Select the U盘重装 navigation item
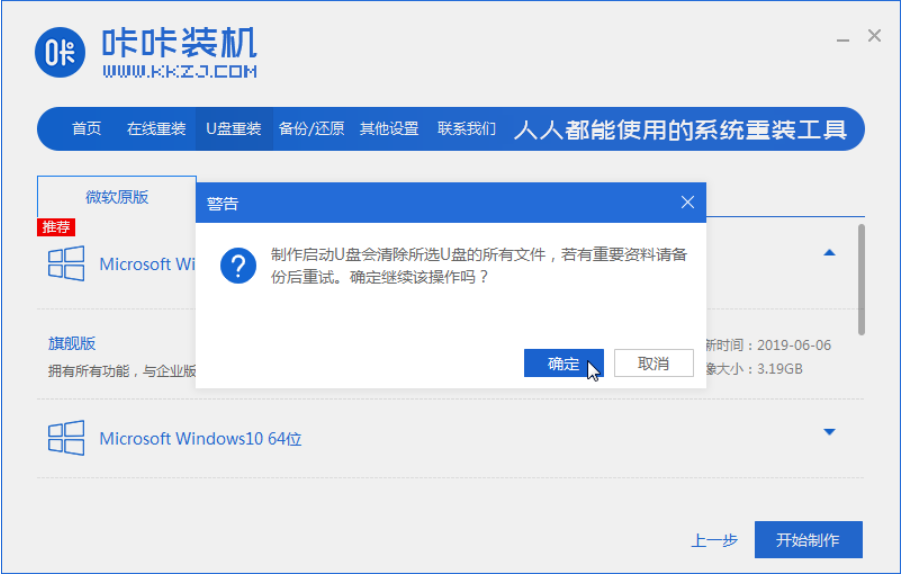 (233, 129)
